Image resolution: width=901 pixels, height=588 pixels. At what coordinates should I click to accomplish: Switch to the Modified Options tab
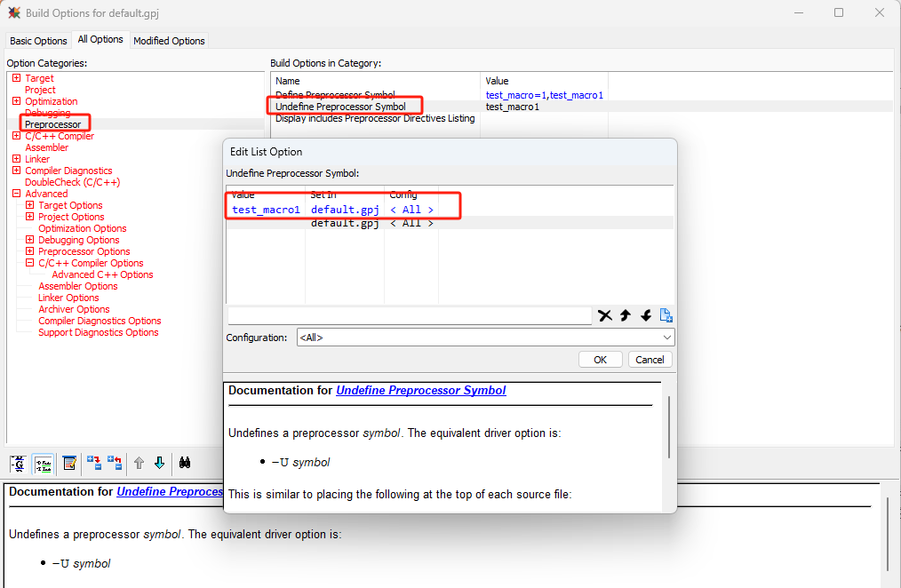pos(169,41)
